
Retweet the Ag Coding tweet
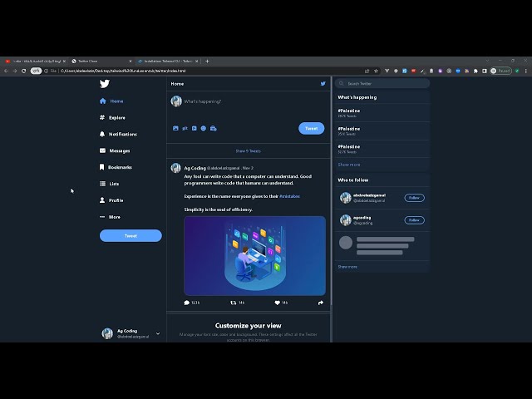233,303
